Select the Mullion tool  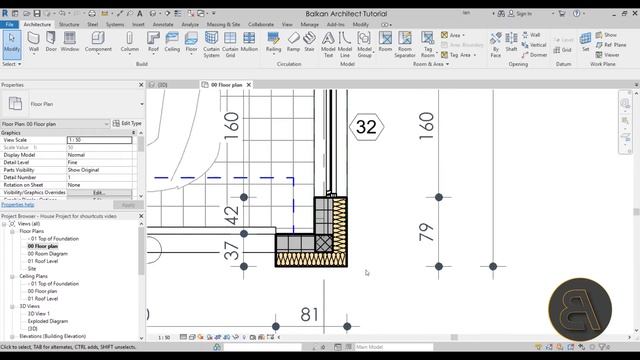(x=249, y=42)
